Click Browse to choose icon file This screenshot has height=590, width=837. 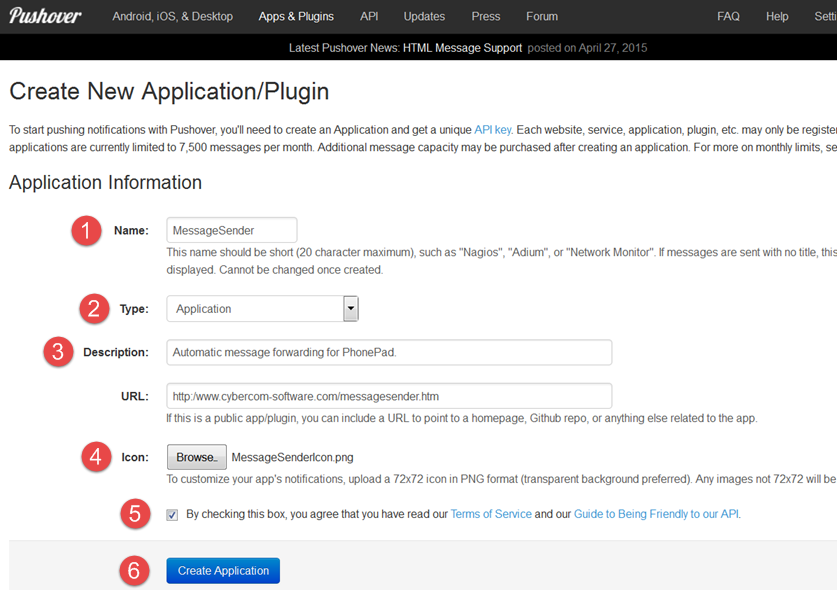click(x=197, y=457)
